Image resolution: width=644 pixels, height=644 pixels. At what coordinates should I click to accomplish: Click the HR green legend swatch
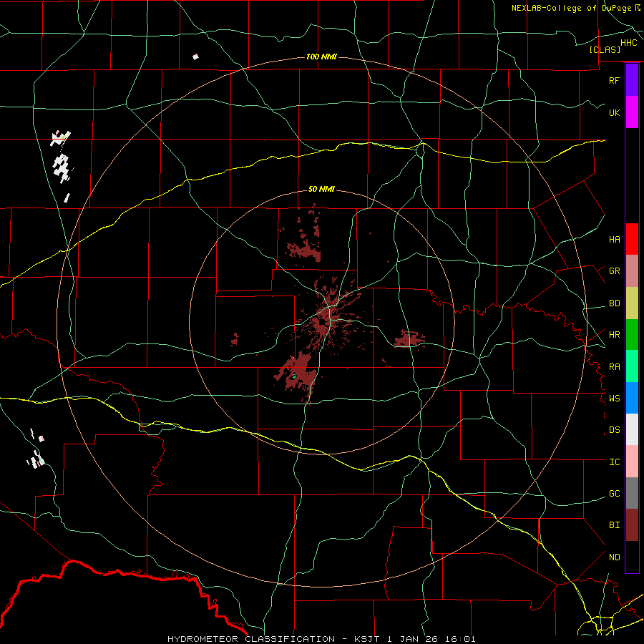click(x=632, y=334)
